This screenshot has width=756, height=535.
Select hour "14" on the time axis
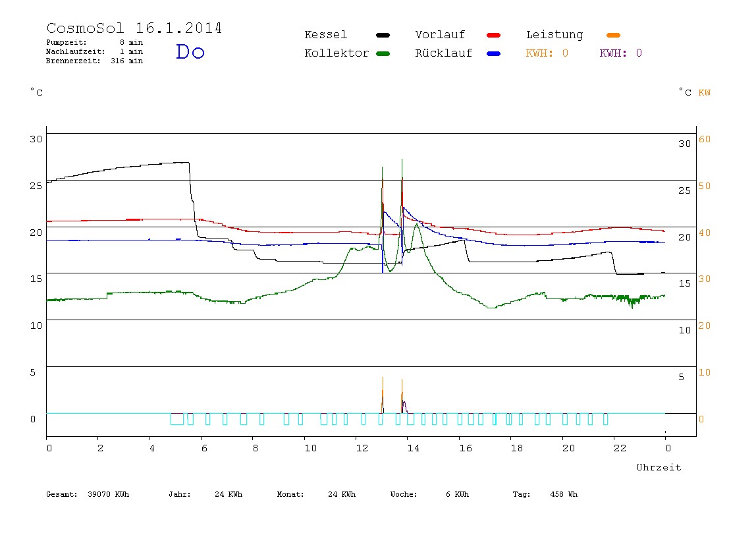pos(413,448)
